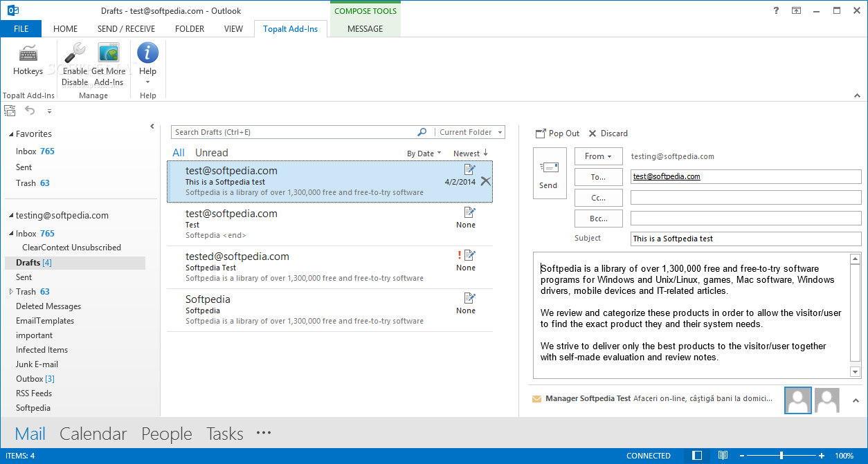Click the To... recipients button

(598, 177)
